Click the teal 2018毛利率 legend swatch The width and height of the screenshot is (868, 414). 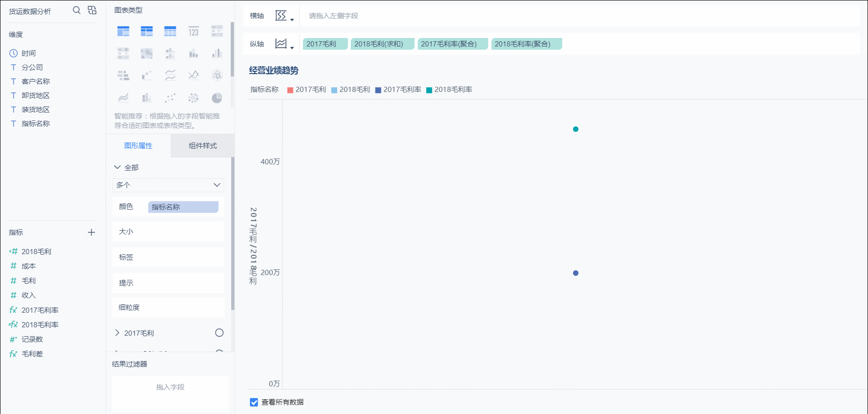pyautogui.click(x=429, y=90)
